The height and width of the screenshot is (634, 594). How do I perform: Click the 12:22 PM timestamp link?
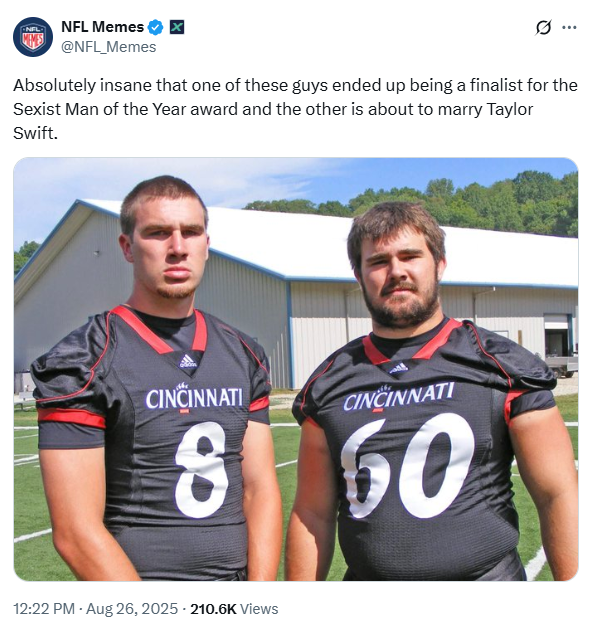[x=44, y=609]
